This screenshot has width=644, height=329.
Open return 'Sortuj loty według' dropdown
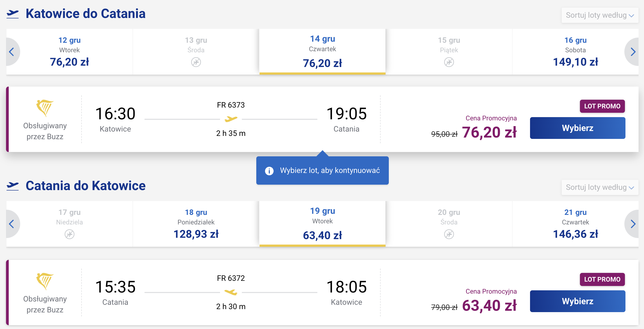click(600, 187)
